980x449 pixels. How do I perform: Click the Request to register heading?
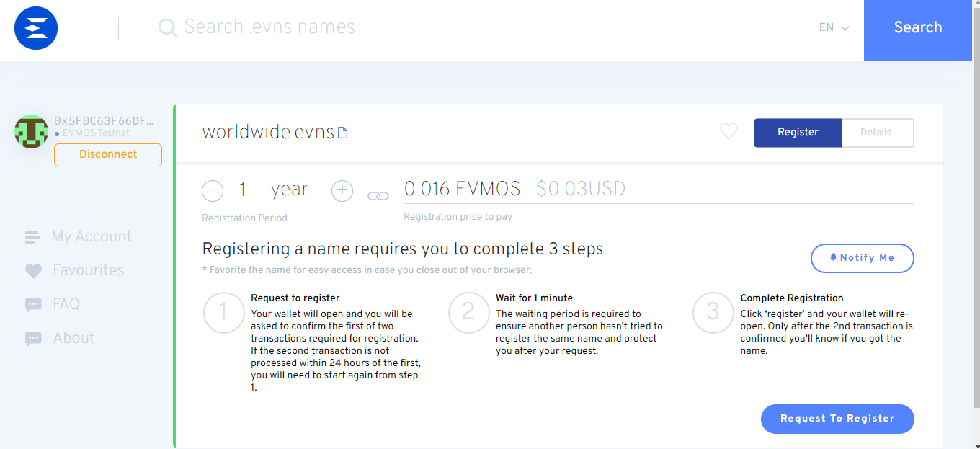[x=295, y=298]
